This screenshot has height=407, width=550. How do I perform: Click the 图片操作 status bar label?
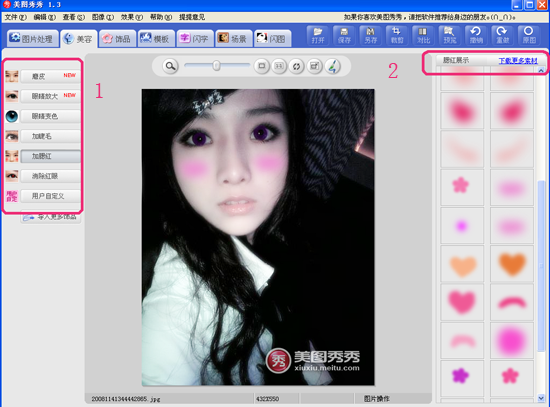[x=376, y=399]
